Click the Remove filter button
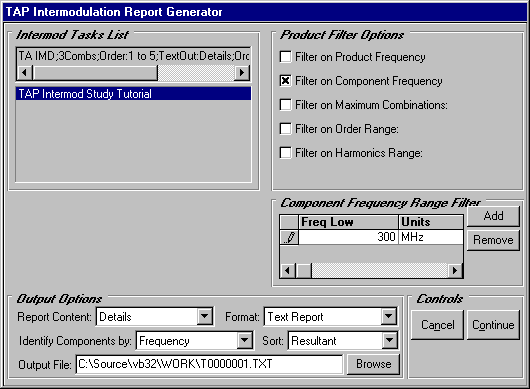530x389 pixels. pyautogui.click(x=493, y=240)
